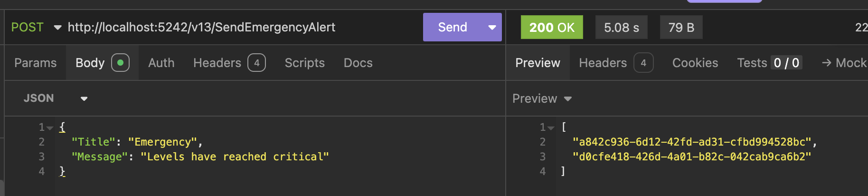Open the Cookies tab
The width and height of the screenshot is (868, 196).
(695, 63)
